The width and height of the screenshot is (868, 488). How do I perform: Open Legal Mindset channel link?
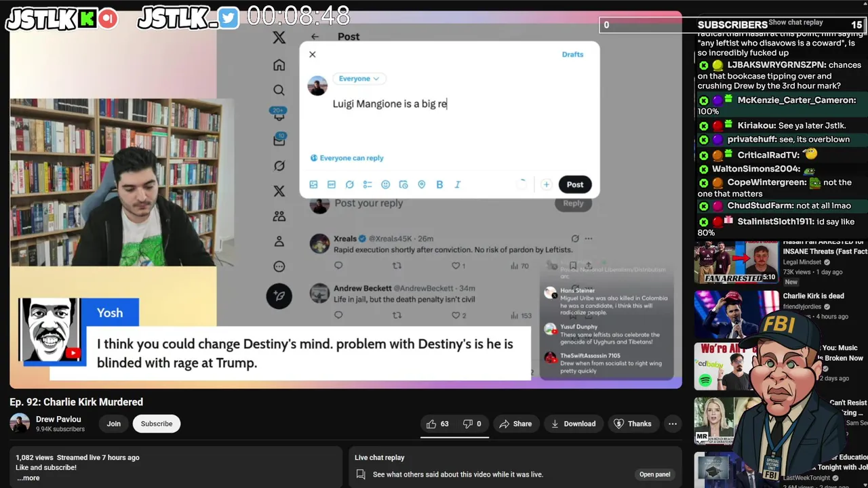(x=804, y=262)
